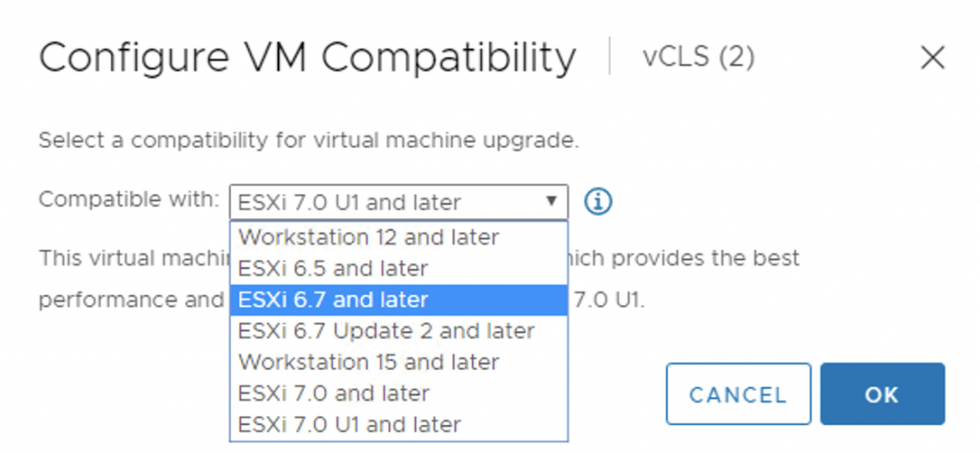
Task: Click the 7.0 U1 text ending the description
Action: [x=609, y=300]
